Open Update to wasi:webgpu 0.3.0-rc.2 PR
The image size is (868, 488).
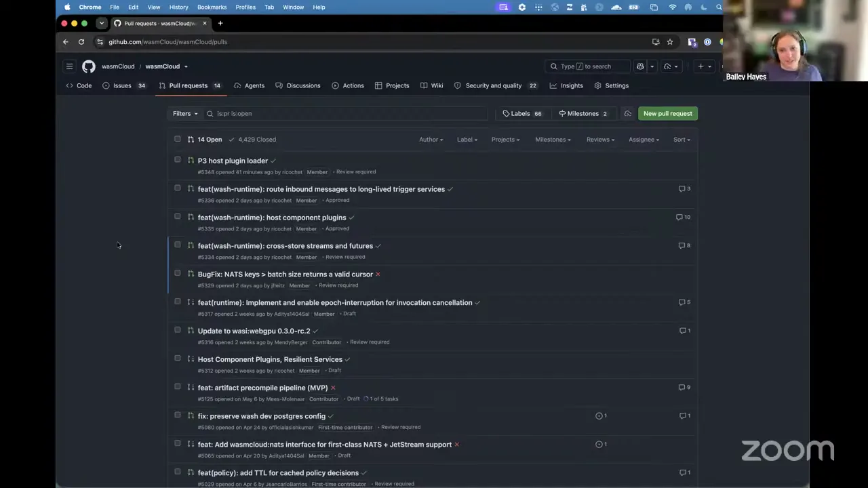point(254,331)
